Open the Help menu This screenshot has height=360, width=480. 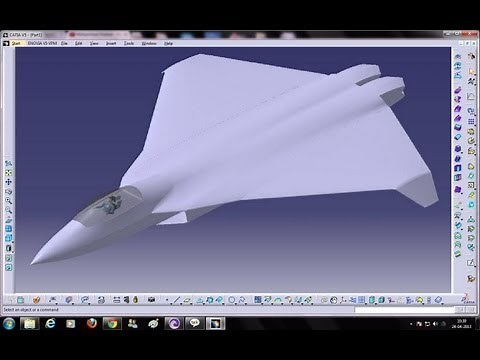(168, 43)
